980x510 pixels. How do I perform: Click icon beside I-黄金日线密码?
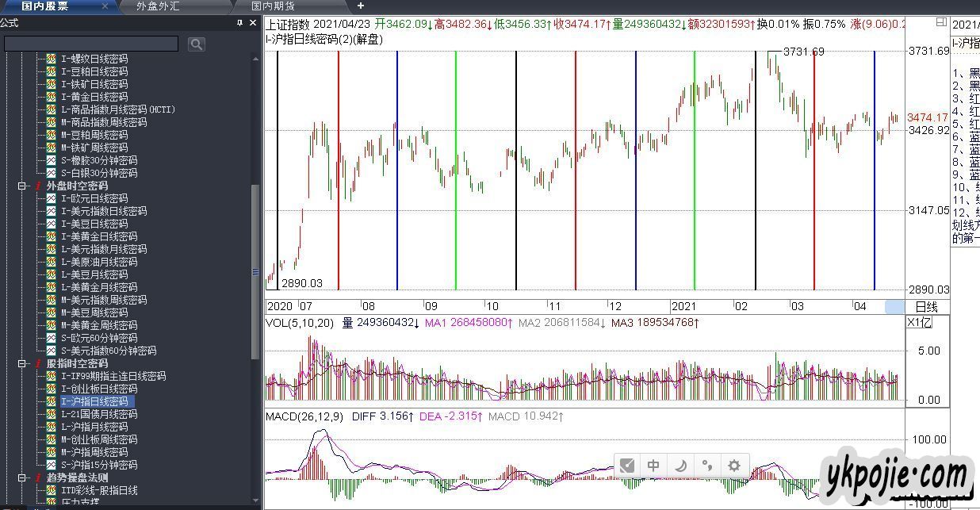pyautogui.click(x=51, y=97)
